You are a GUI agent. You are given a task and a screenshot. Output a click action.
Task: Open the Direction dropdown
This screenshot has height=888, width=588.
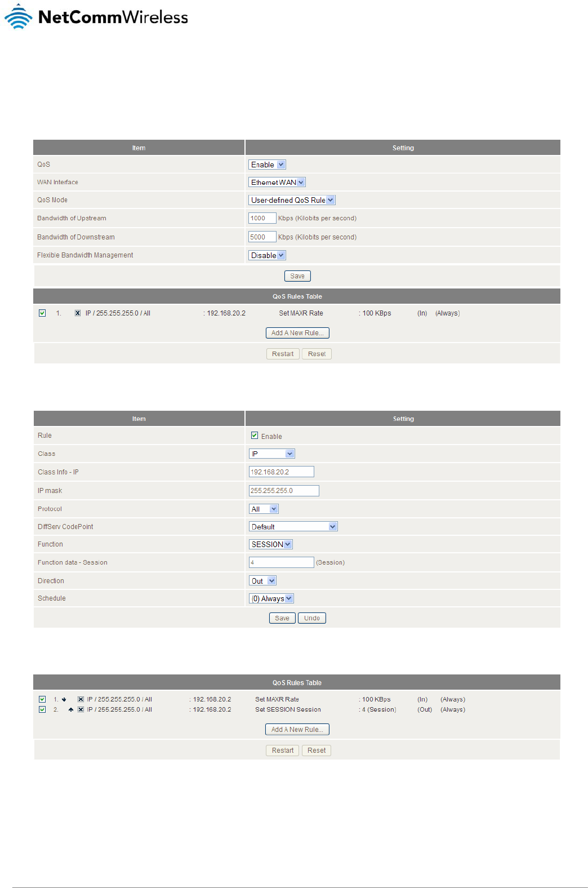click(x=263, y=581)
